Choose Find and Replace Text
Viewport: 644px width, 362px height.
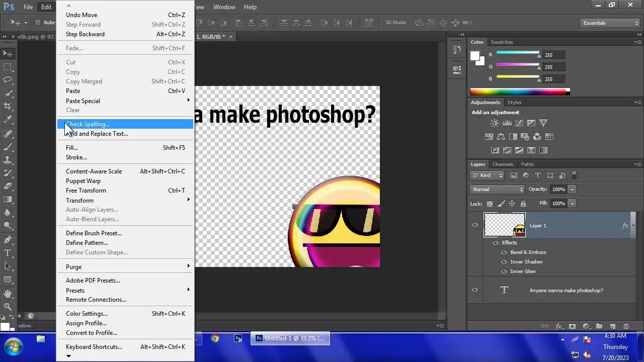125,134
